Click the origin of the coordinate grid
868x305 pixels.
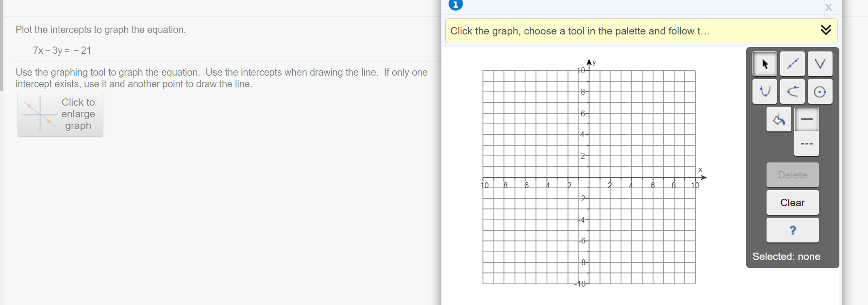coord(588,177)
